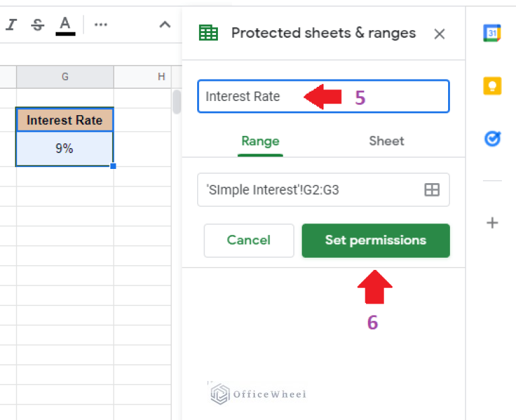
Task: Toggle italic formatting
Action: tap(11, 25)
